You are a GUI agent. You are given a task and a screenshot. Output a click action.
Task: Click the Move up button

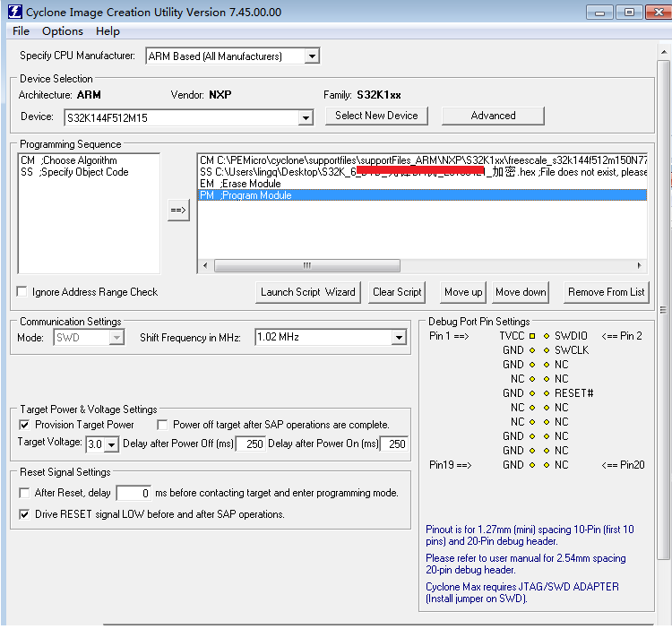[x=463, y=292]
